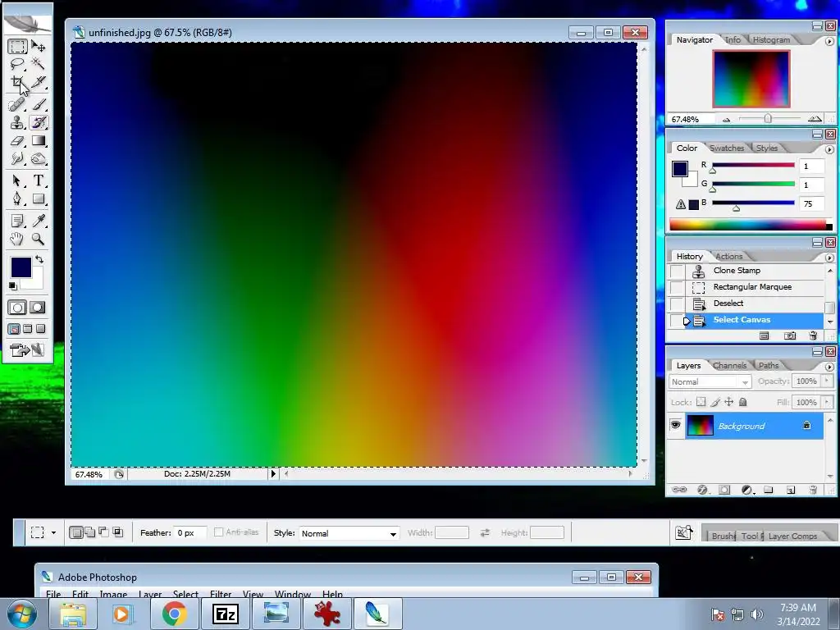Select the Rectangle shape tool
The height and width of the screenshot is (630, 840).
pyautogui.click(x=38, y=199)
